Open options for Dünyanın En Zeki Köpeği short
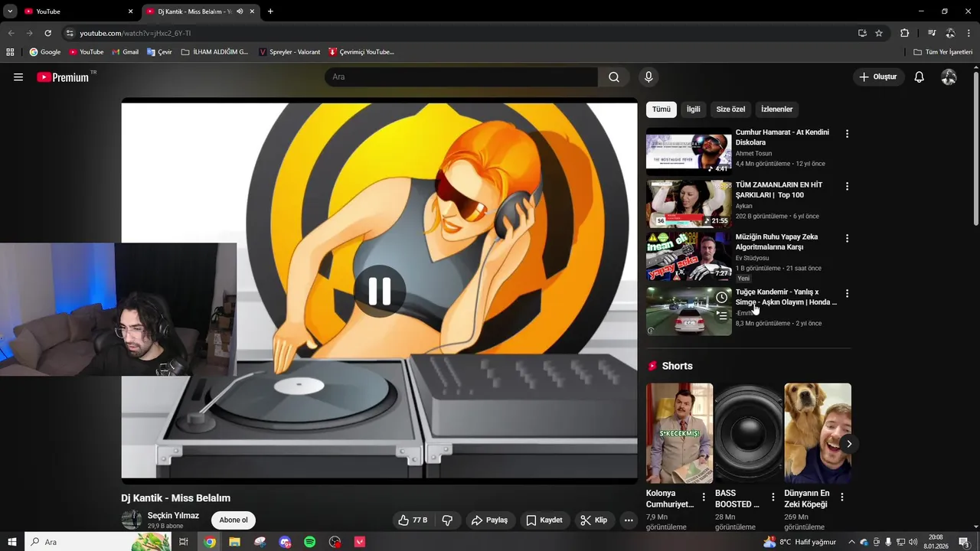This screenshot has height=551, width=980. tap(842, 497)
